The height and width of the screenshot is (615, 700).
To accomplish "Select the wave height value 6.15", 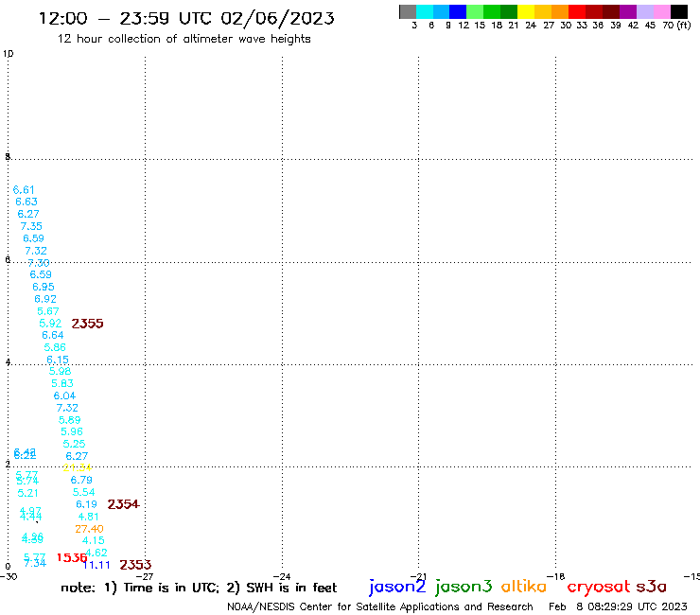I will 58,360.
